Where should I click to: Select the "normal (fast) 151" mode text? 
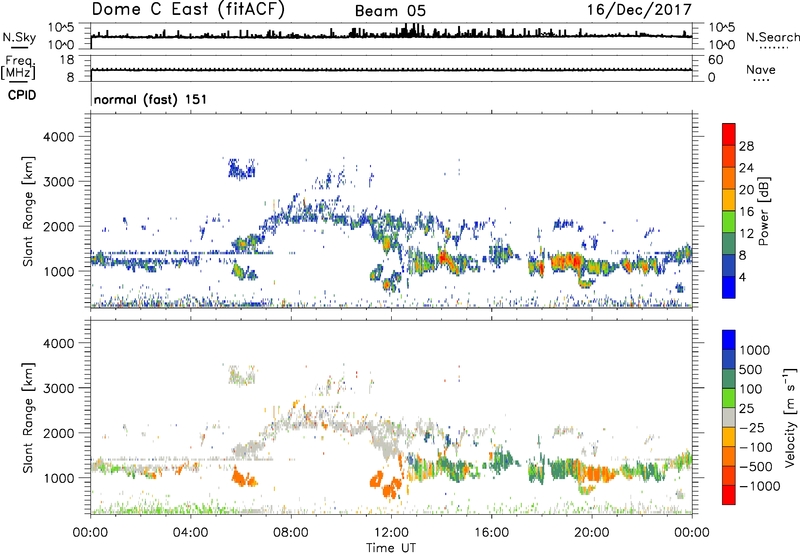pos(151,99)
